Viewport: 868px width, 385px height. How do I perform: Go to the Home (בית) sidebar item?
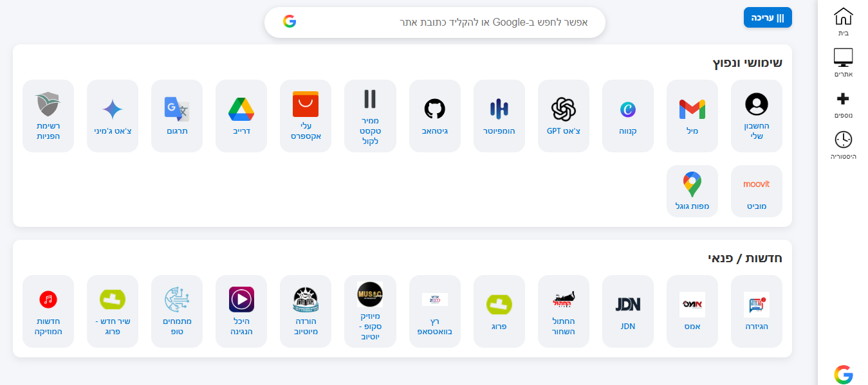point(843,22)
